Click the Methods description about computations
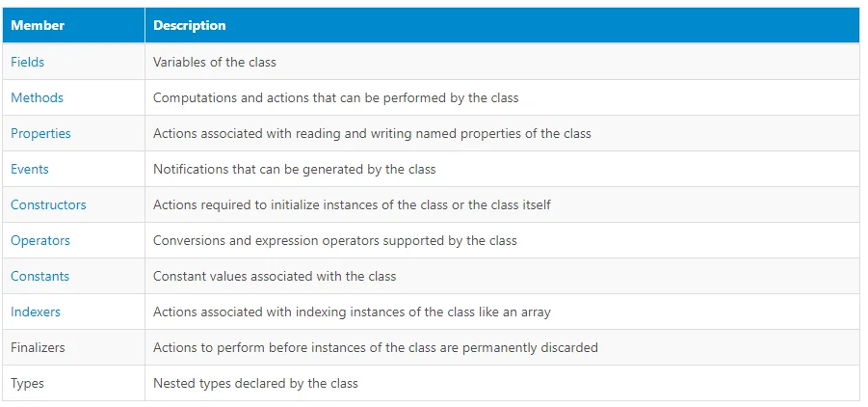The image size is (868, 407). [335, 97]
